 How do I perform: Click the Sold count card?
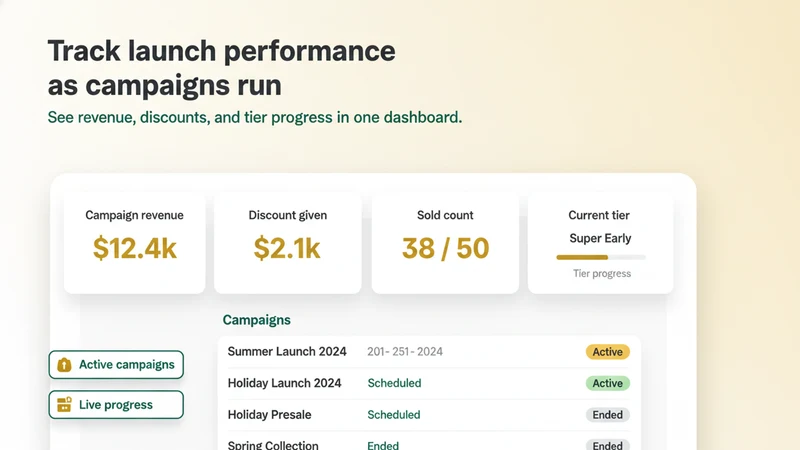pos(445,243)
